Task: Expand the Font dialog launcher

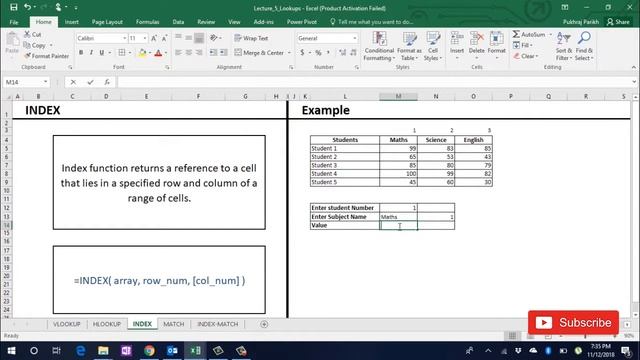Action: [x=167, y=67]
